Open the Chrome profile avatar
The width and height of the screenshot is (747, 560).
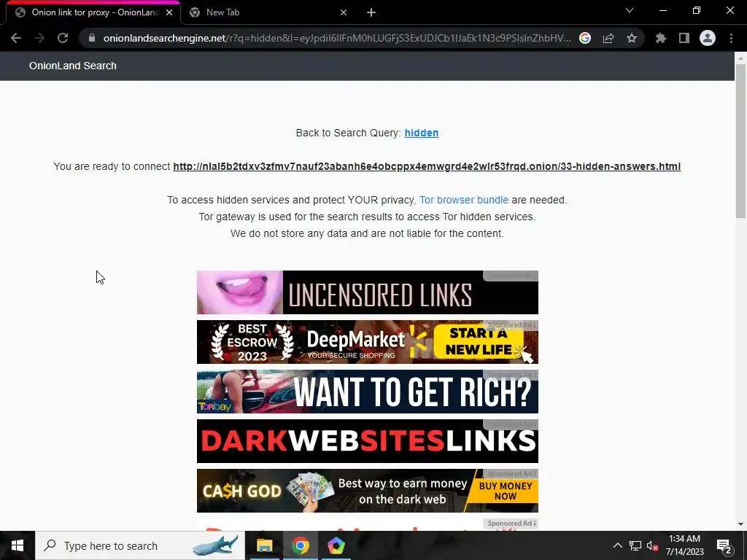(x=708, y=38)
